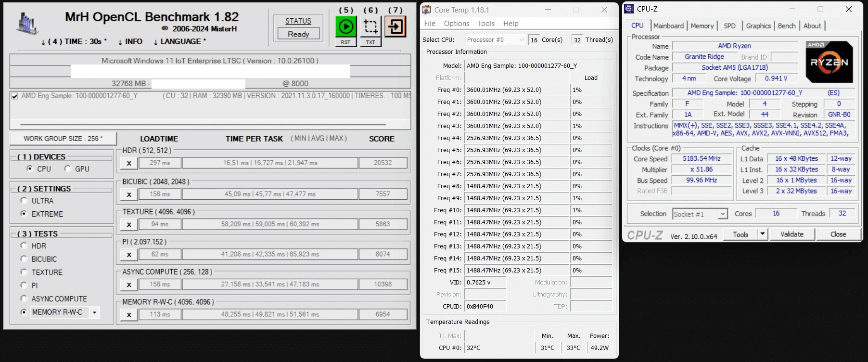Image resolution: width=868 pixels, height=362 pixels.
Task: Open the Tools menu in Core Temp
Action: pyautogui.click(x=486, y=24)
